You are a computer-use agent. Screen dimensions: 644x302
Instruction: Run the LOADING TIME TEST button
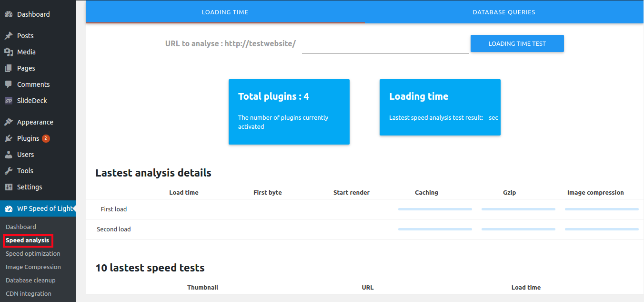click(x=517, y=43)
